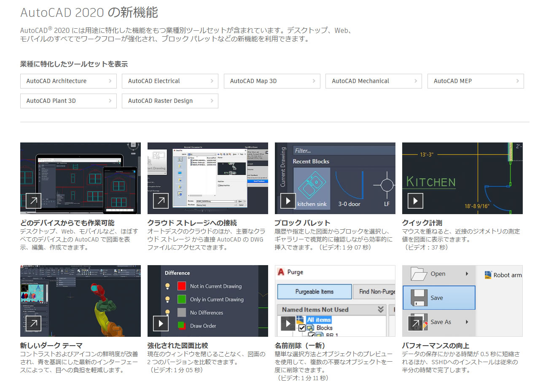Click the KITCHEN label in the measure thumbnail
The image size is (543, 392).
pyautogui.click(x=431, y=182)
